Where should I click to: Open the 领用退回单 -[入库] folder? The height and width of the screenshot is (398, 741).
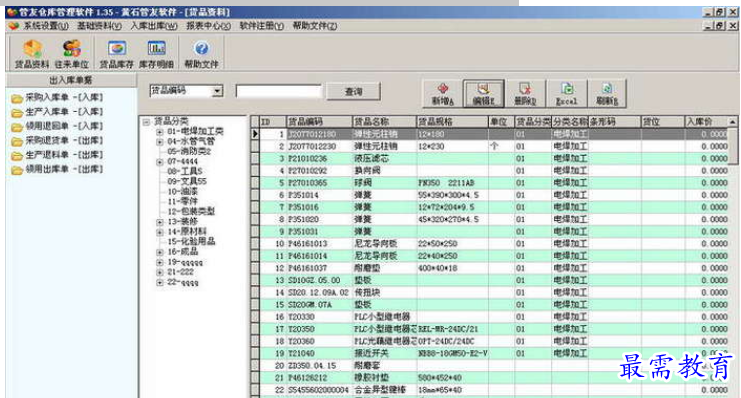pos(57,126)
